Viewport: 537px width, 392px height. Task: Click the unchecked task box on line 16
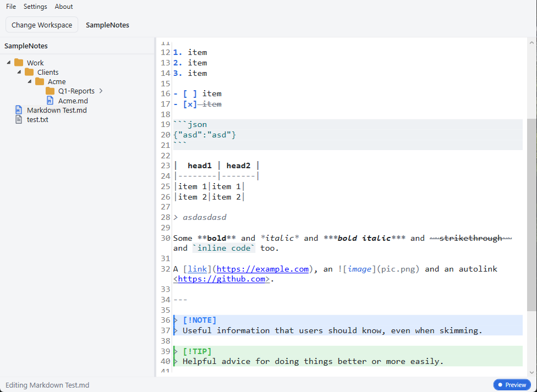point(190,94)
